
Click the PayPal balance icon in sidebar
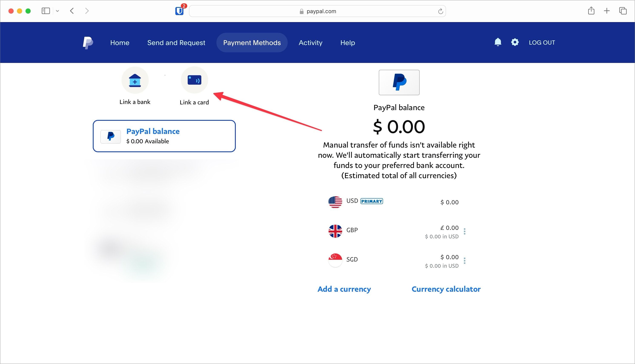click(x=111, y=136)
